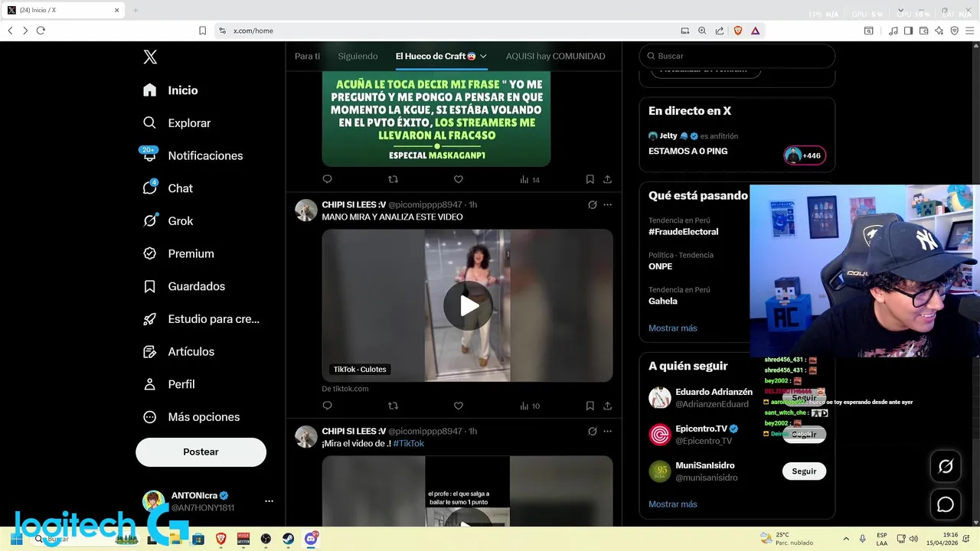
Task: View stats showing 14 views
Action: (x=530, y=180)
